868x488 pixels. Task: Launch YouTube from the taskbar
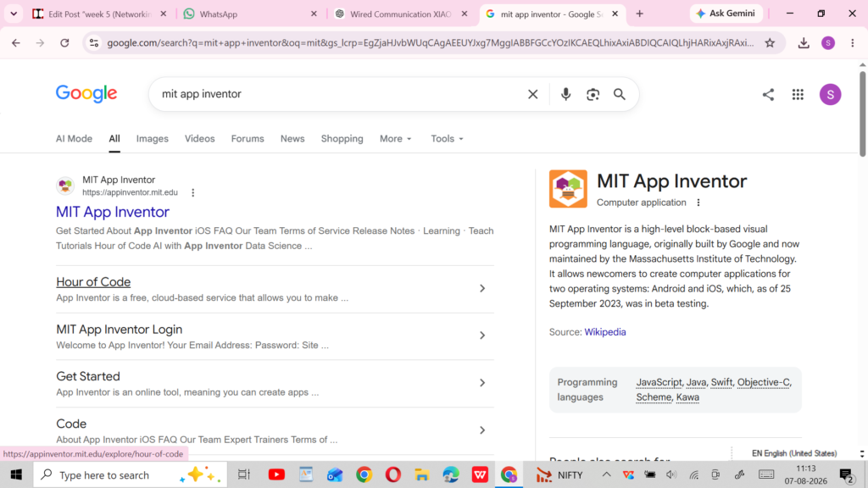(276, 474)
